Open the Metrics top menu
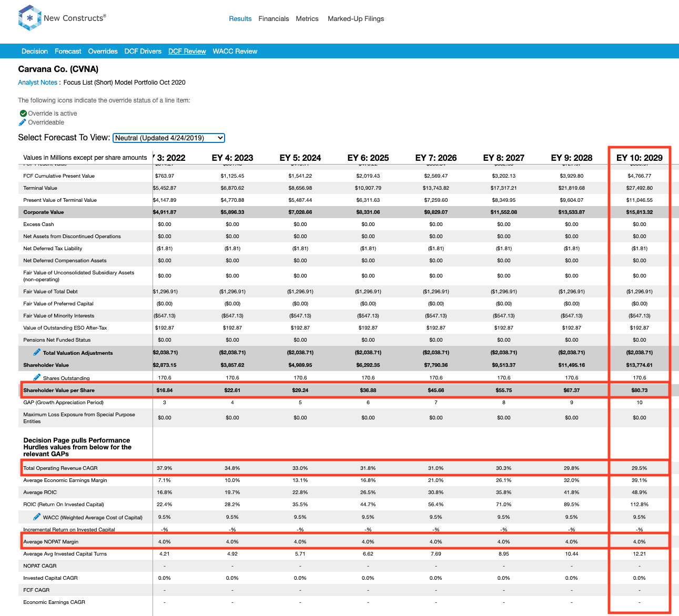The height and width of the screenshot is (616, 679). point(307,18)
